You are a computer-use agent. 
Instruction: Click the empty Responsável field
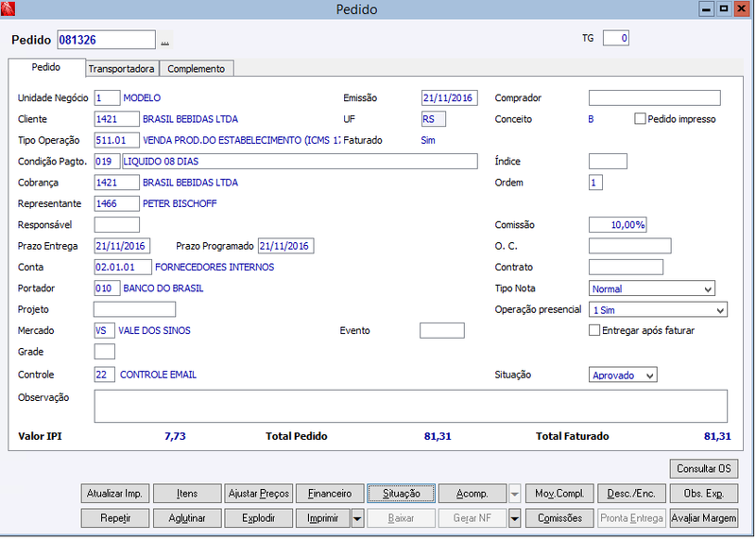pos(116,225)
